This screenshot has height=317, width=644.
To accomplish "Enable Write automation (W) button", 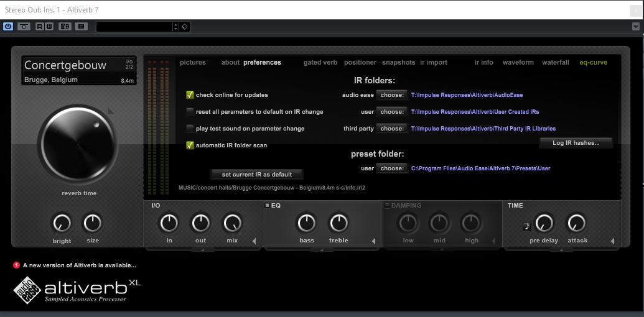I will tap(49, 27).
